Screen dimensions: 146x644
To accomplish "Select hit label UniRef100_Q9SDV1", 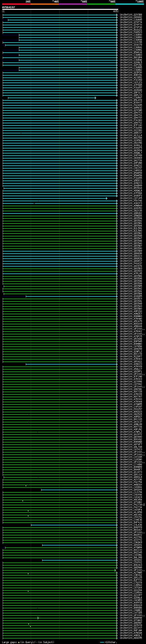I will [x=131, y=545].
